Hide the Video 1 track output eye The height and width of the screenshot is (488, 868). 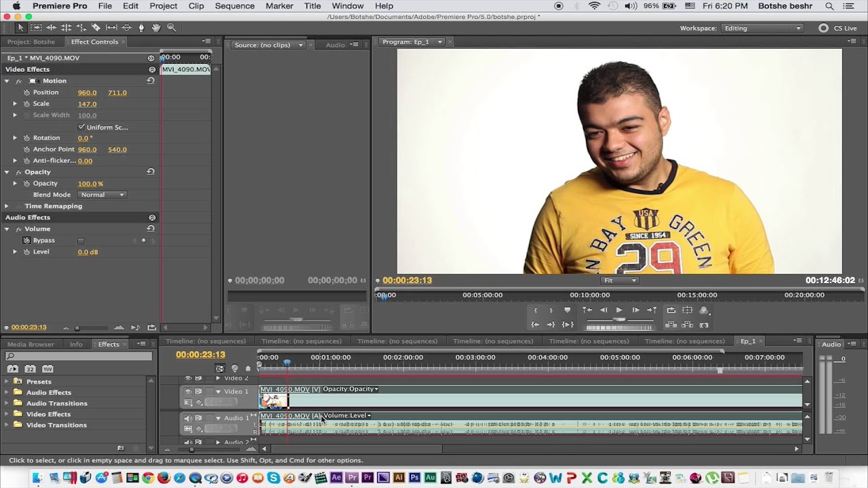(188, 392)
